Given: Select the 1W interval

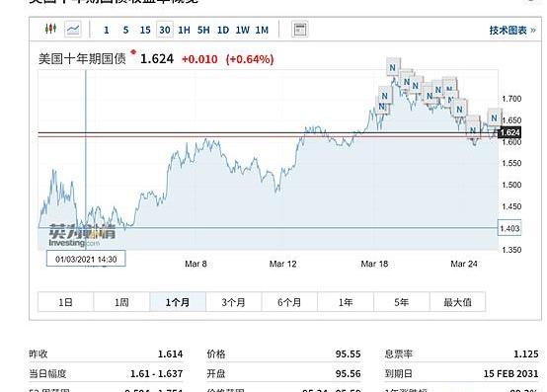Looking at the screenshot, I should click(243, 30).
